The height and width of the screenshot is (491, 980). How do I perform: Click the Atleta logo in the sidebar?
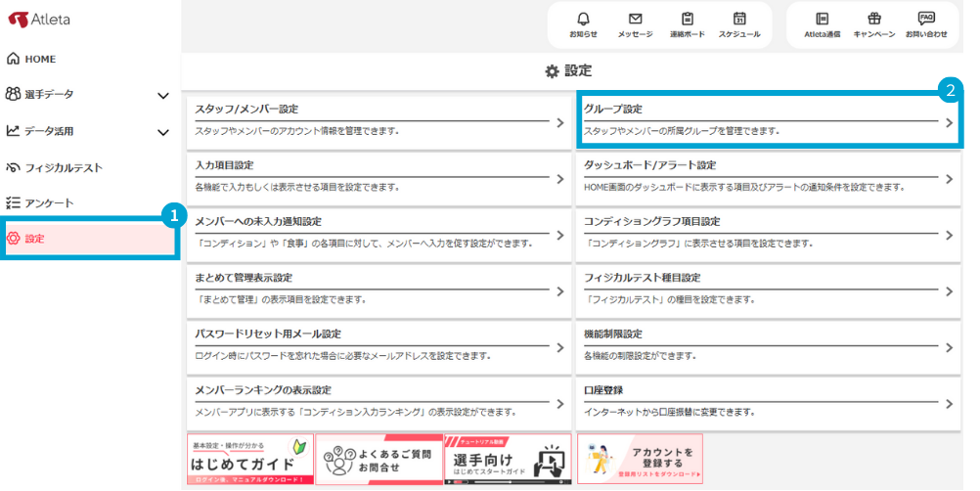click(41, 20)
